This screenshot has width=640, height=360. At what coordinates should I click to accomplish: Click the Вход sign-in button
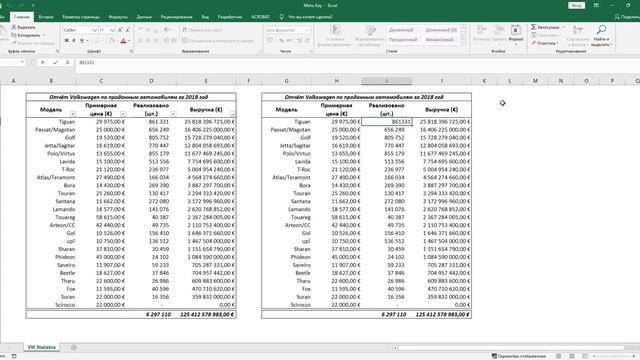click(576, 5)
